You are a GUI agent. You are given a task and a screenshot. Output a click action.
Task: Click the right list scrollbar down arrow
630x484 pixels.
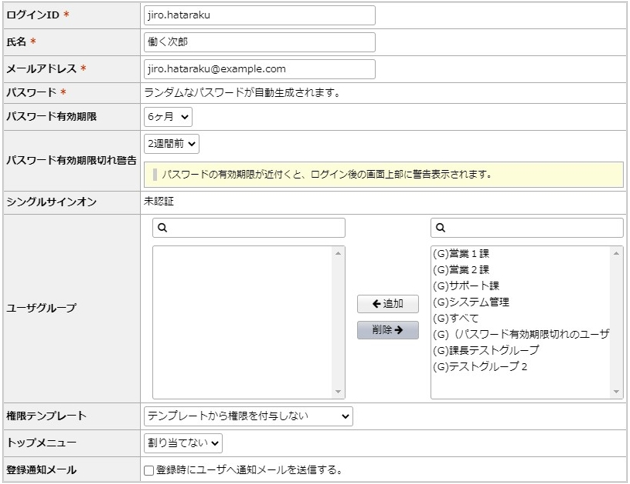[x=616, y=392]
